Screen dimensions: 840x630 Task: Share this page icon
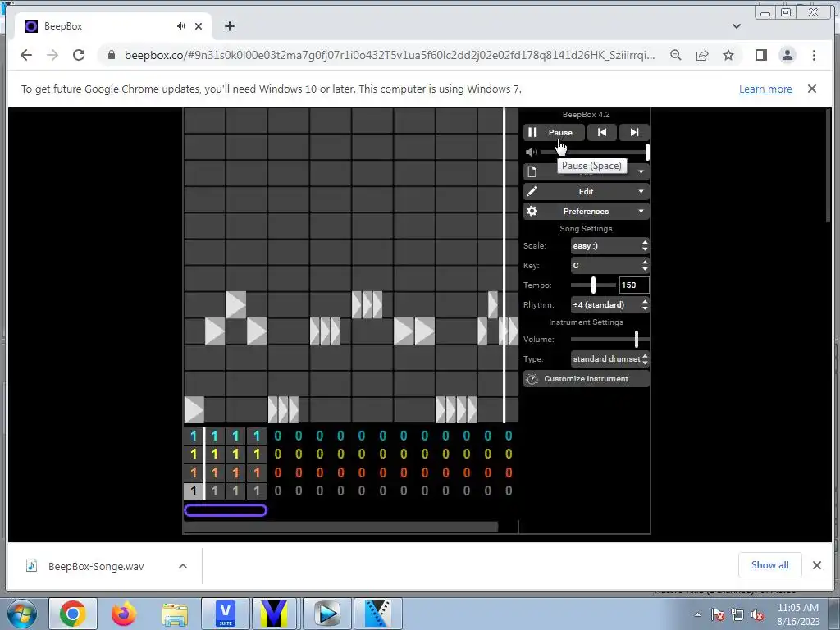click(702, 55)
